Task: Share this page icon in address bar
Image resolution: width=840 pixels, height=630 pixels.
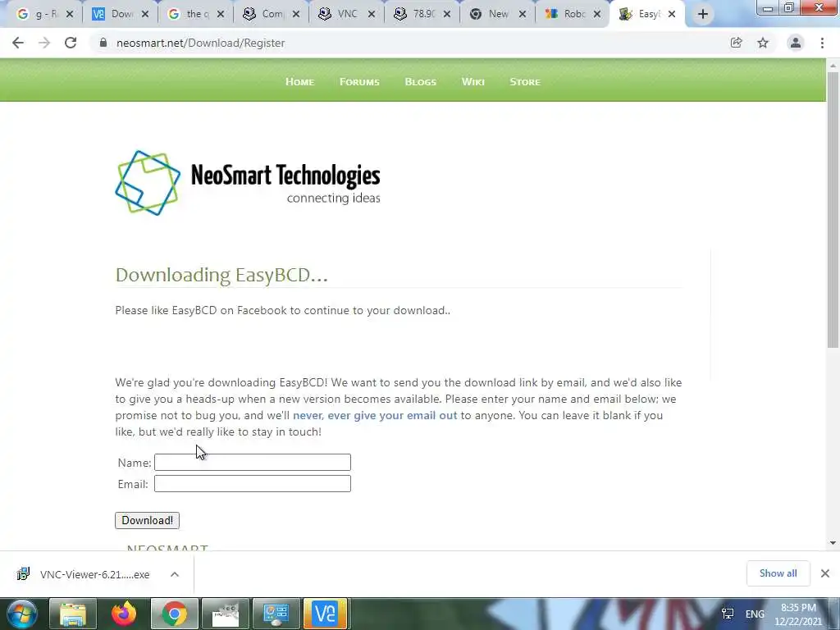Action: tap(736, 43)
